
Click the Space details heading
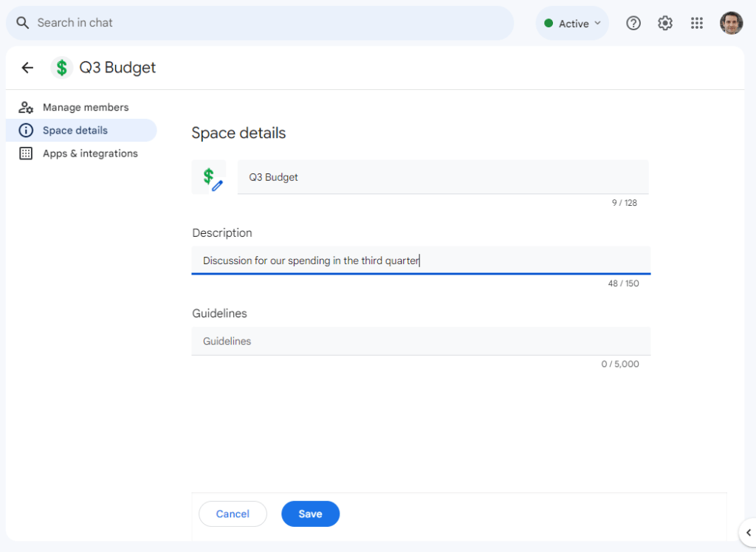click(x=238, y=133)
